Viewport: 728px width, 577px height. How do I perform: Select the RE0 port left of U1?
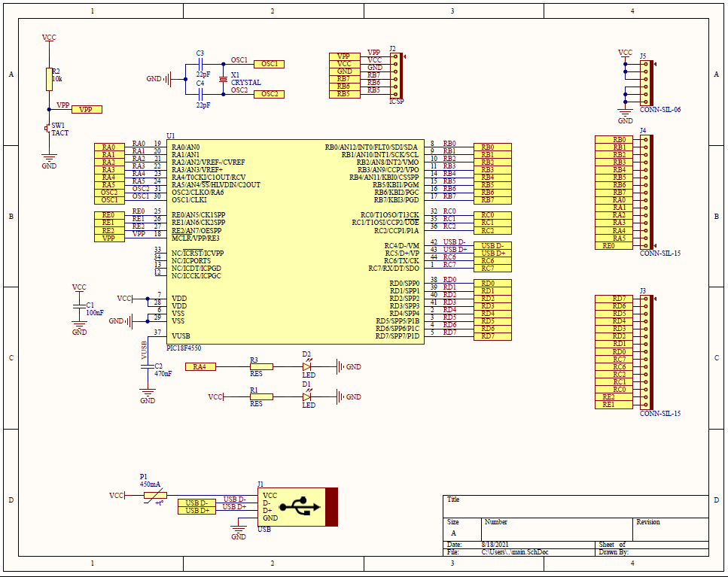coord(110,215)
